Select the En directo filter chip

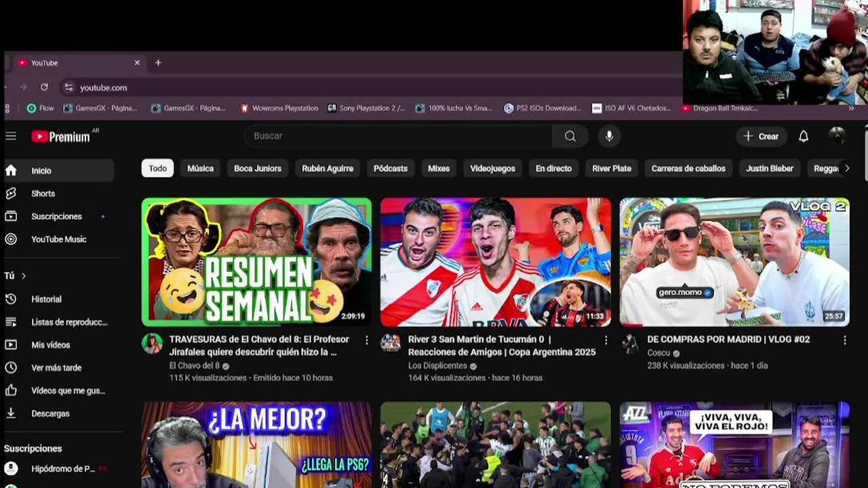pos(553,169)
